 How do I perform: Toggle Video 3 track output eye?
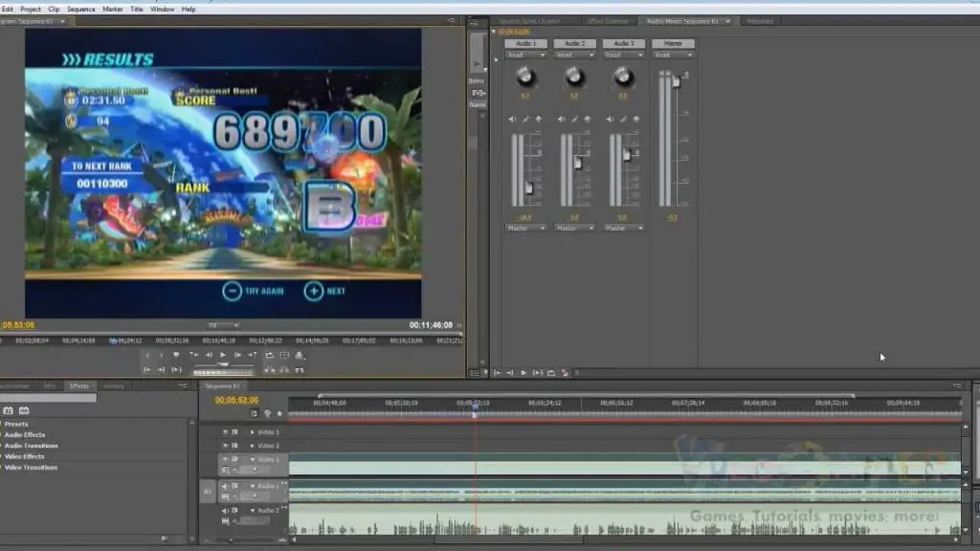pyautogui.click(x=225, y=431)
